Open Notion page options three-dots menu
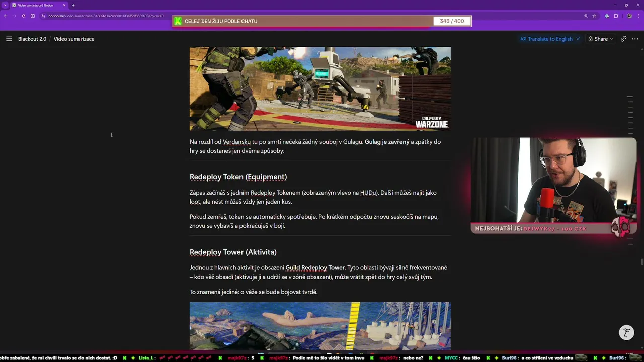The width and height of the screenshot is (644, 362). tap(634, 39)
